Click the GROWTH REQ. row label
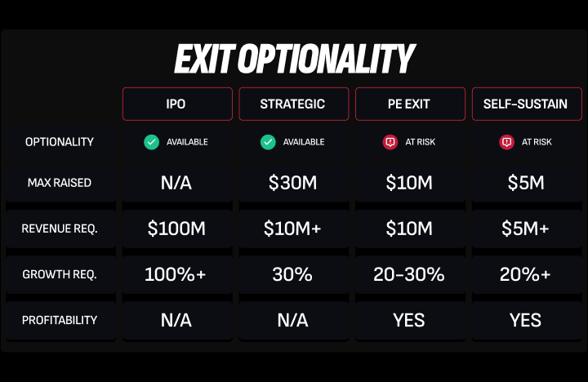 click(x=60, y=274)
